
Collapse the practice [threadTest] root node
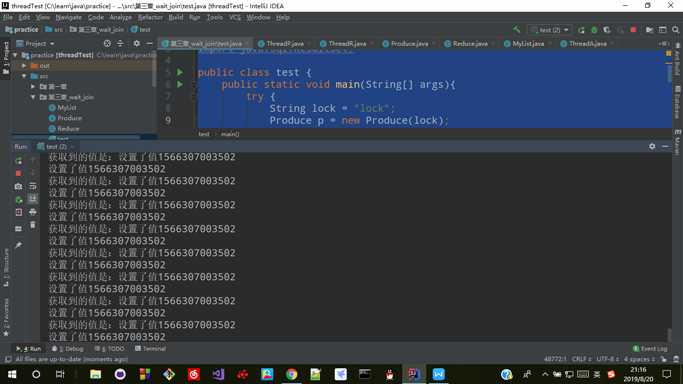pyautogui.click(x=16, y=55)
